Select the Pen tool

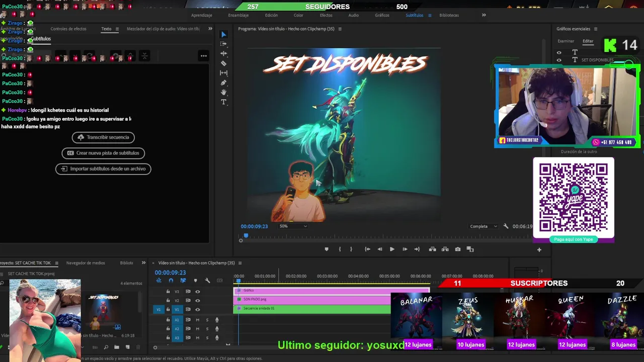[x=224, y=83]
